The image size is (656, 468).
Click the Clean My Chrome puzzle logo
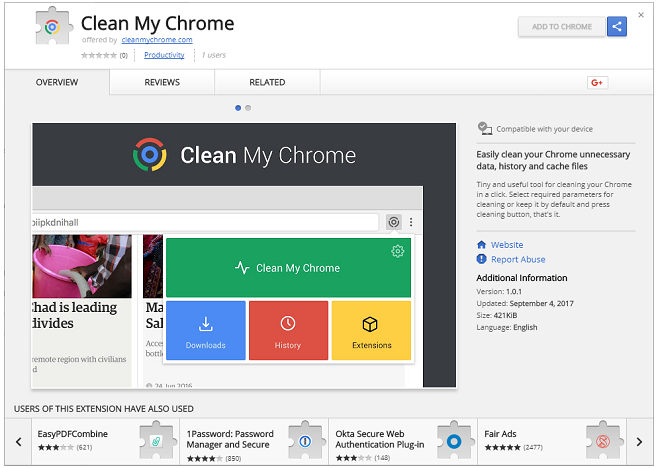[x=51, y=29]
